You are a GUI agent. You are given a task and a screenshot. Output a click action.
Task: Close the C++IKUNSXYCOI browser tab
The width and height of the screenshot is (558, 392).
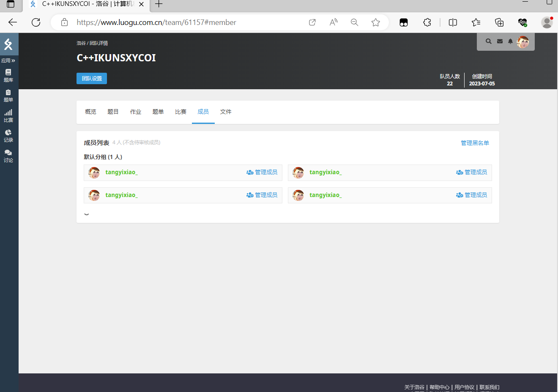[142, 4]
